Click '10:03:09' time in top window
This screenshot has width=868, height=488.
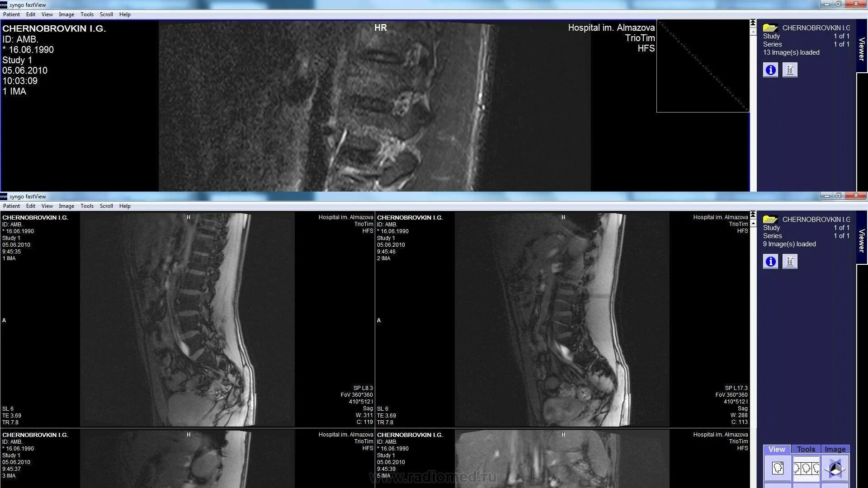20,81
